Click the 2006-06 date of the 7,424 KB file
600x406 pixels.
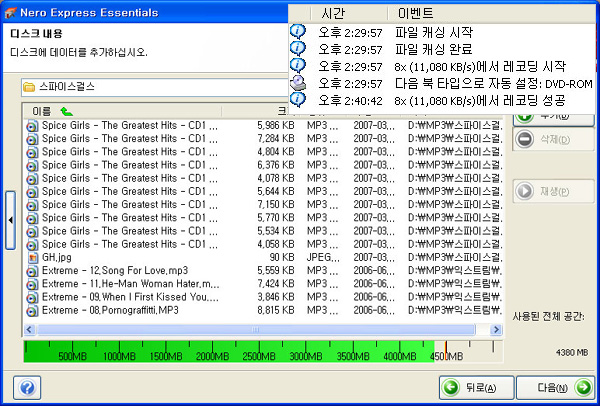point(373,284)
